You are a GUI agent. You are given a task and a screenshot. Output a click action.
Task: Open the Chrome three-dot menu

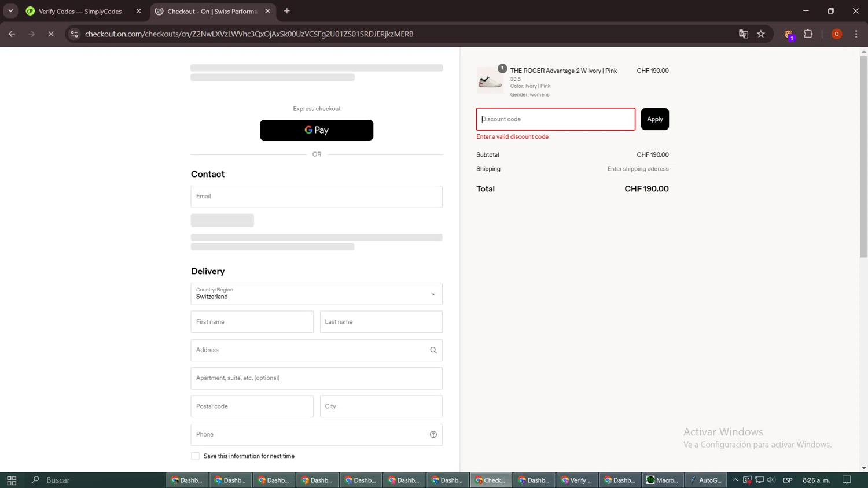(856, 34)
